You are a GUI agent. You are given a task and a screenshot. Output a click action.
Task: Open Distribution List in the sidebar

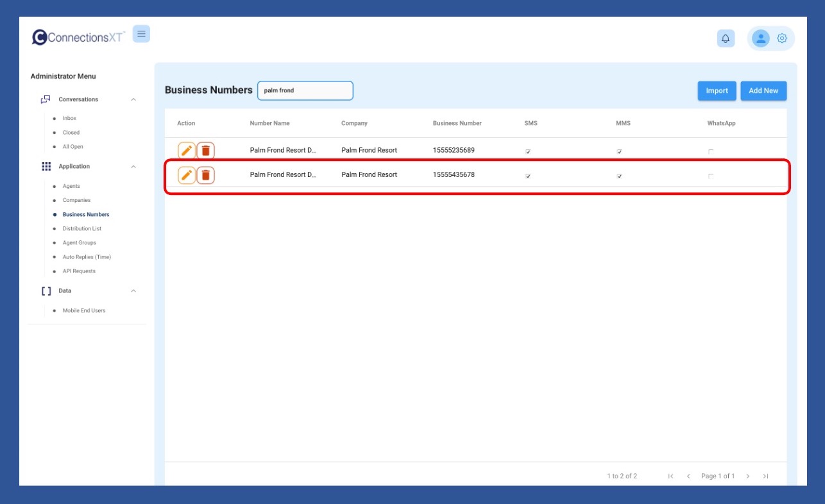[x=81, y=228]
